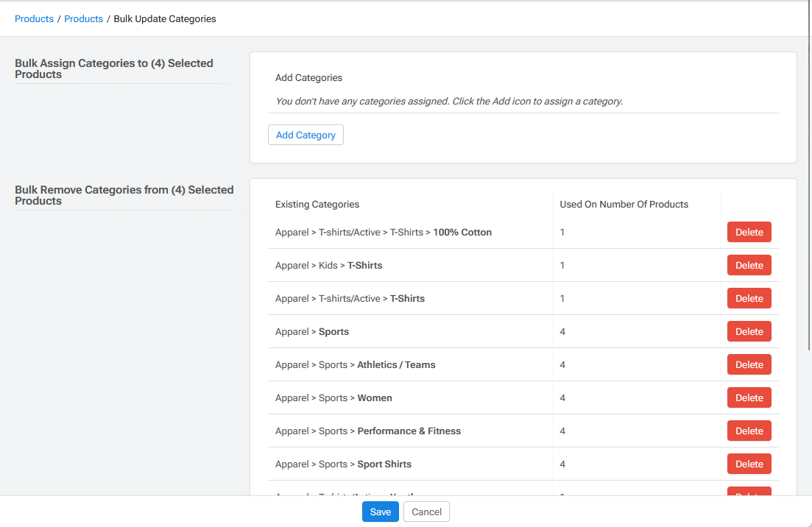Click the Apparel link in the 100% Cotton row
The image size is (812, 527).
tap(292, 232)
